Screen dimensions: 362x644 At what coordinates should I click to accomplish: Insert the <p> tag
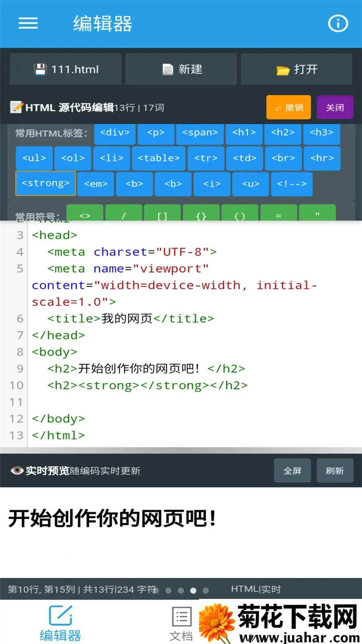click(156, 133)
